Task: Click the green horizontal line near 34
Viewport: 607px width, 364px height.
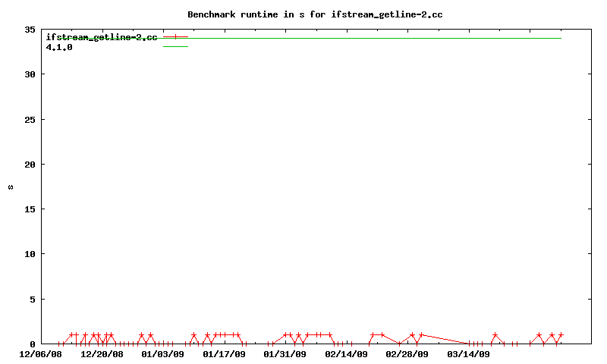Action: click(379, 38)
